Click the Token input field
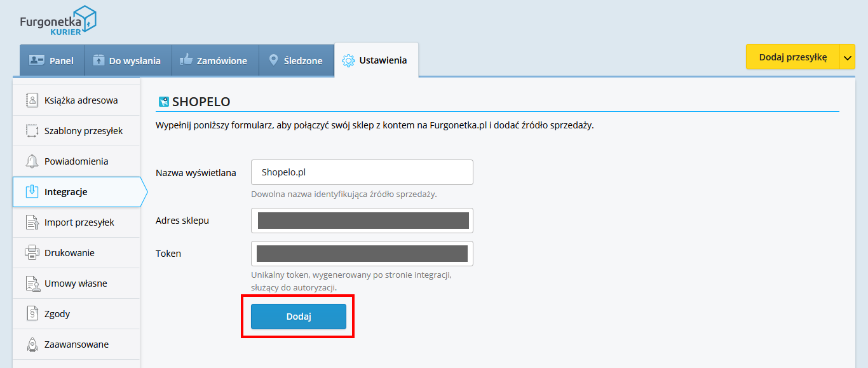Viewport: 868px width, 368px height. (362, 254)
